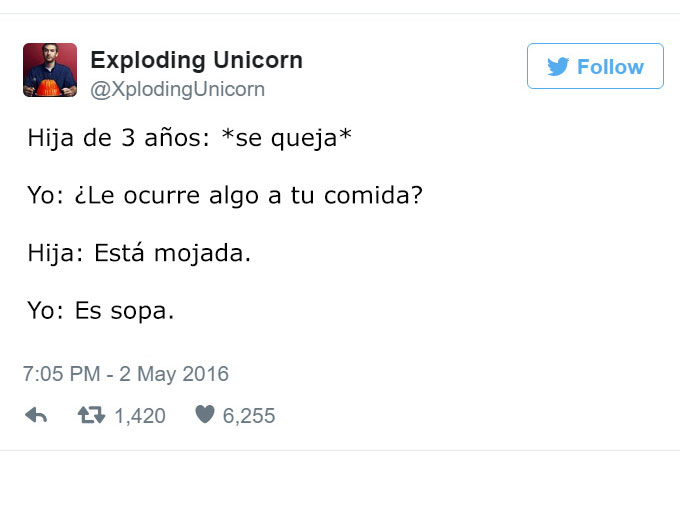Click '2 May 2016' date text
The width and height of the screenshot is (680, 510).
(174, 374)
